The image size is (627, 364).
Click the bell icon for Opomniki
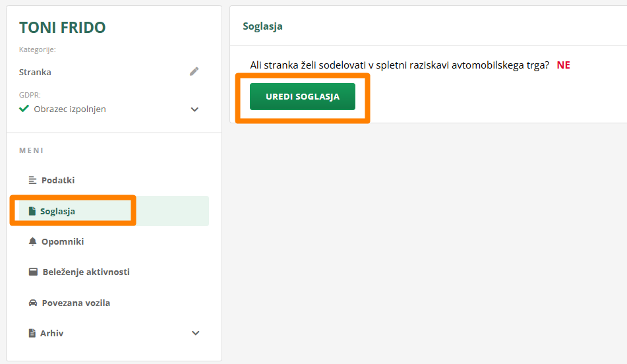[32, 242]
